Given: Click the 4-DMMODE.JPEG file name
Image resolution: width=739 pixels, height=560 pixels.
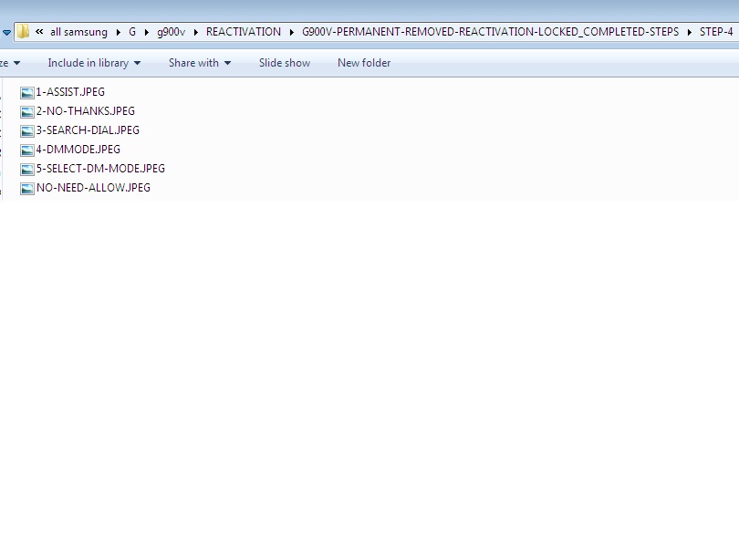Looking at the screenshot, I should click(78, 150).
